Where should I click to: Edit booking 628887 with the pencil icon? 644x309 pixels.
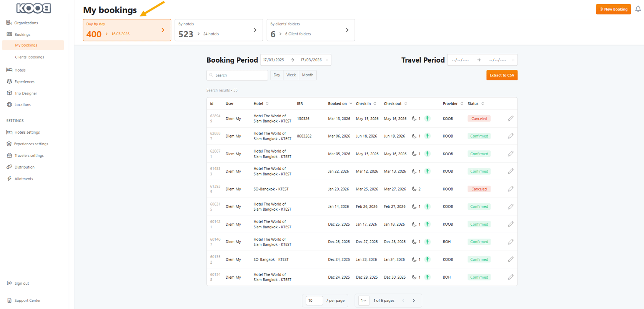coord(511,136)
